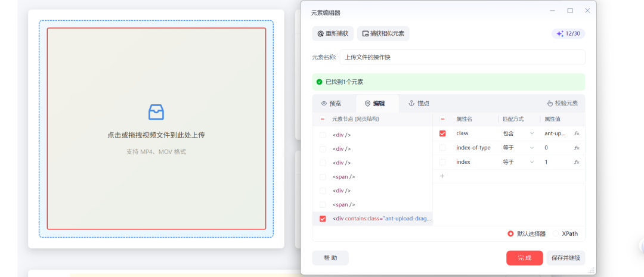Click the blue upload inbox icon on page

[x=156, y=111]
